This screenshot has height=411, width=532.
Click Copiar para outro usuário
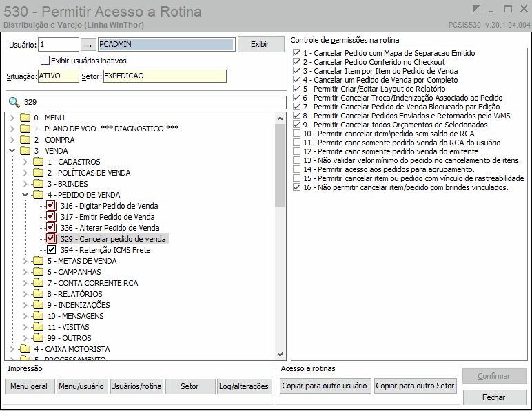(325, 386)
